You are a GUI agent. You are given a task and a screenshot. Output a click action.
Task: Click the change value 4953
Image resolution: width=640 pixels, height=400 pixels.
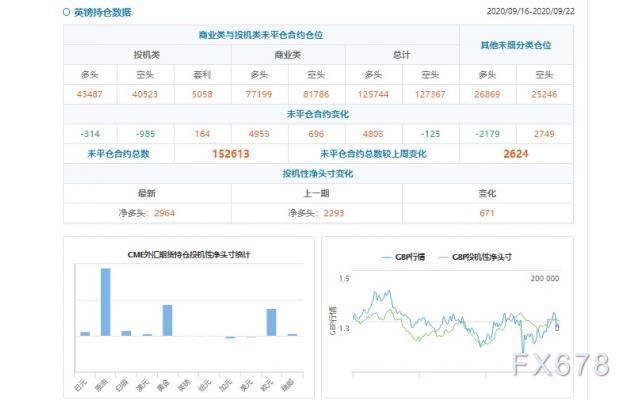259,134
